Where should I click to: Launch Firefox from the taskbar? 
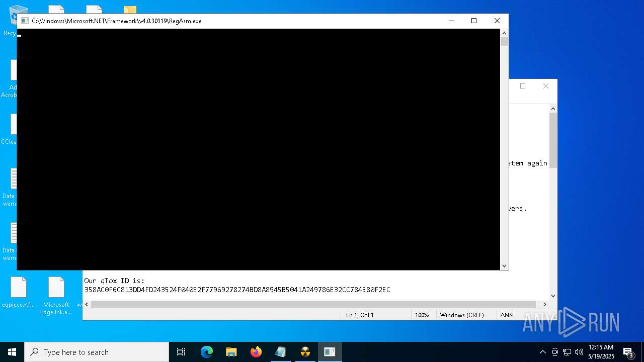[256, 352]
